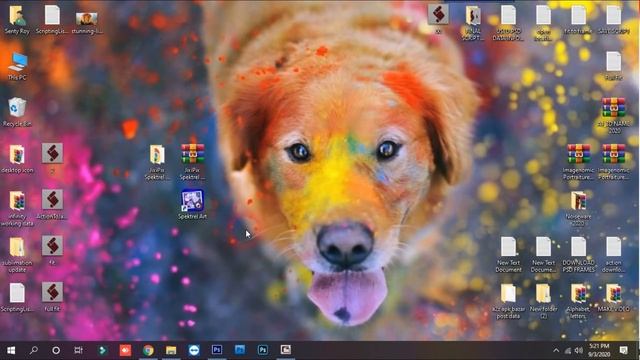Select the JixiPix Spektrel RAR archive
This screenshot has height=360, width=640.
[192, 162]
